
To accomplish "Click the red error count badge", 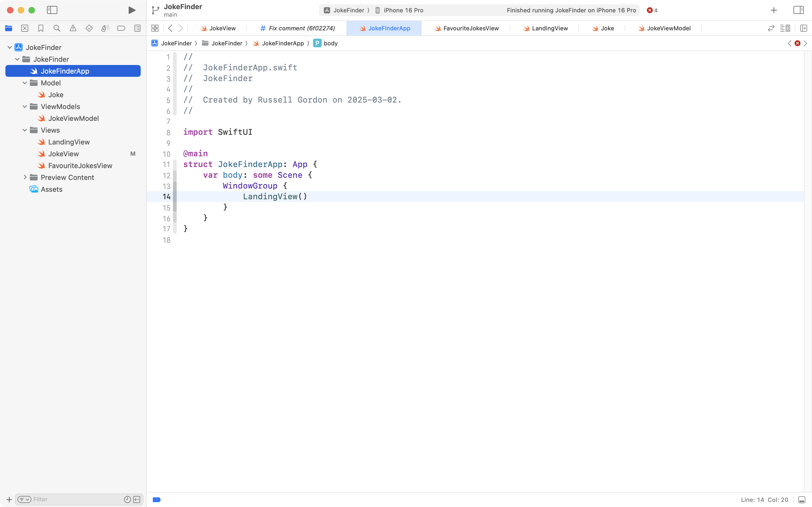I will pos(652,10).
